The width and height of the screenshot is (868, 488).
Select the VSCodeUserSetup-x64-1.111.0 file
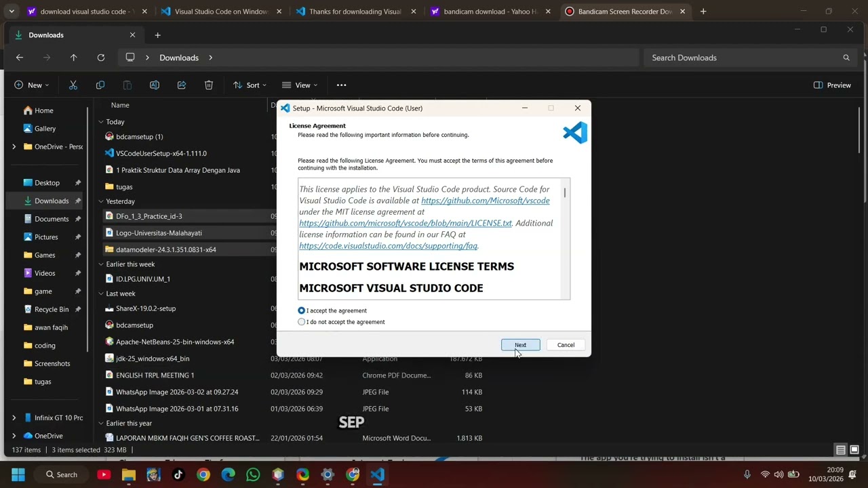tap(161, 153)
